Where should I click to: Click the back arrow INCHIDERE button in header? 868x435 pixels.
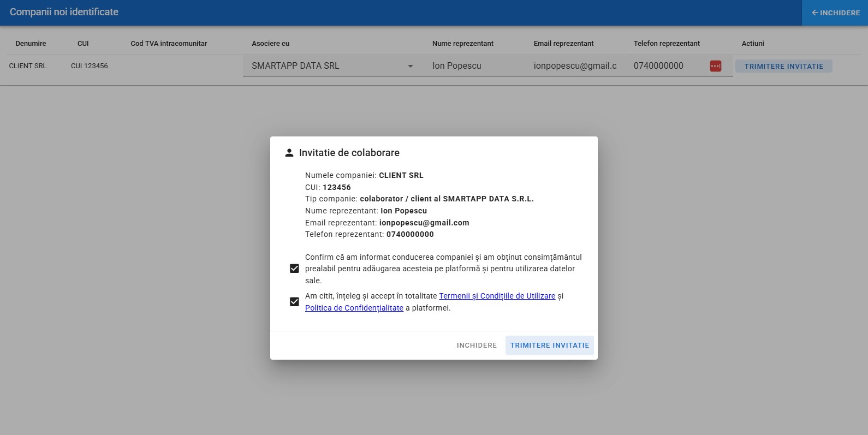coord(835,13)
